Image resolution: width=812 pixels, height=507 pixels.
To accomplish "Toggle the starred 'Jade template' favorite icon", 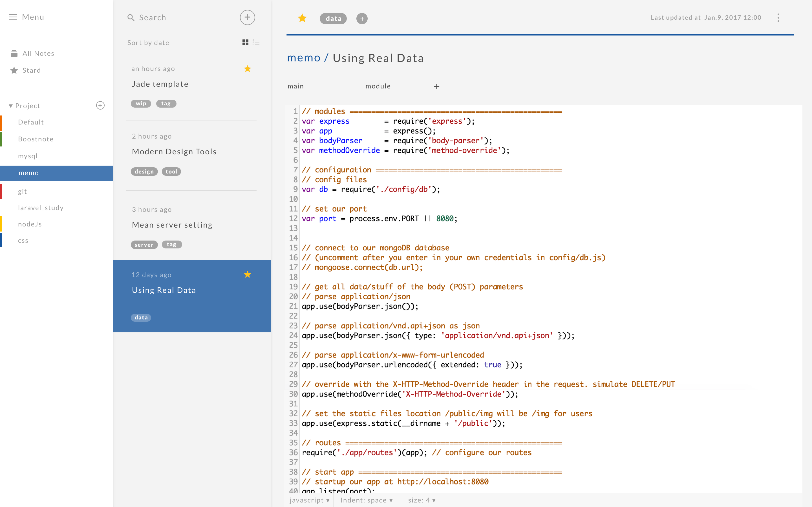I will [x=248, y=69].
